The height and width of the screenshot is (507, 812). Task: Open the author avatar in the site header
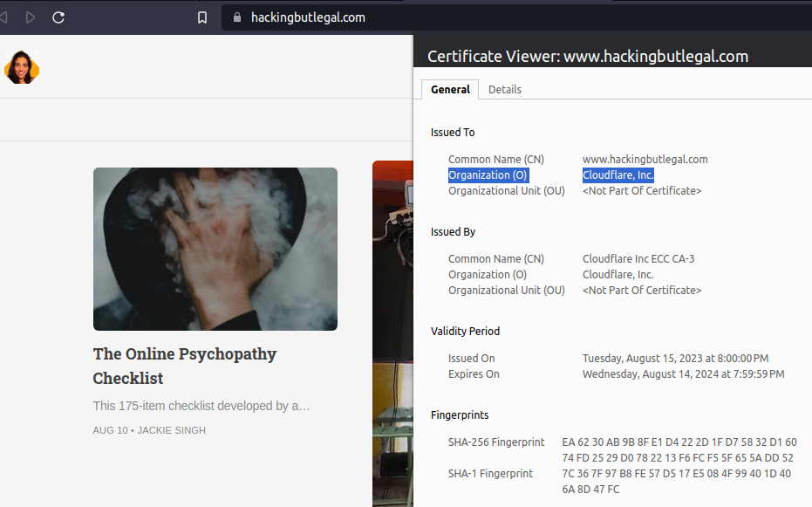click(22, 67)
